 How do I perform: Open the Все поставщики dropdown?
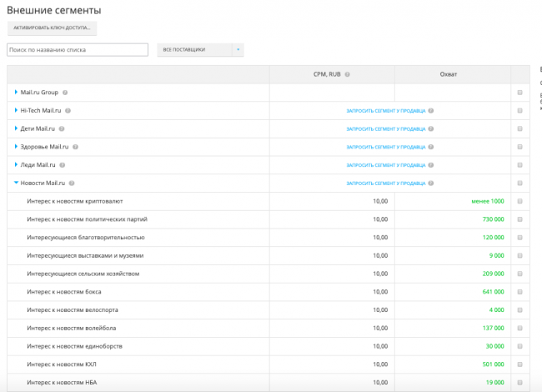click(200, 50)
